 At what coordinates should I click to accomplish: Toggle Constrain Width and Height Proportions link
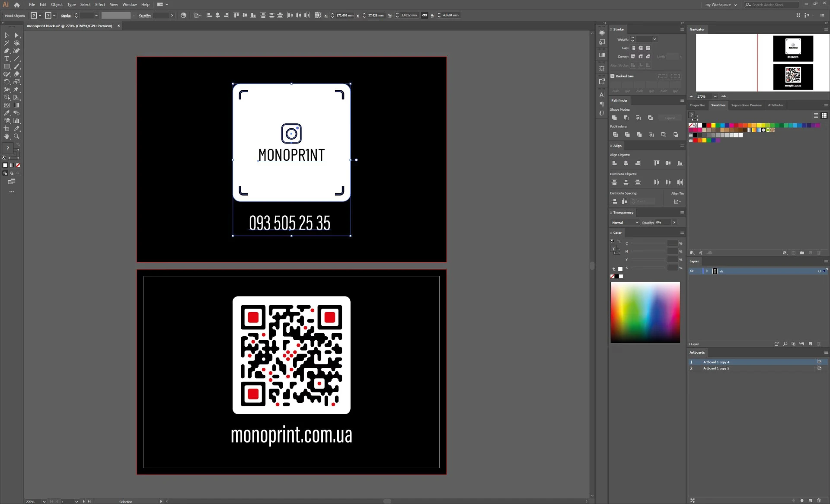point(425,16)
